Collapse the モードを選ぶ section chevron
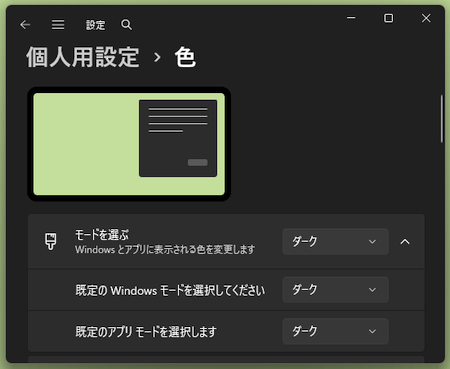This screenshot has width=450, height=369. 405,242
